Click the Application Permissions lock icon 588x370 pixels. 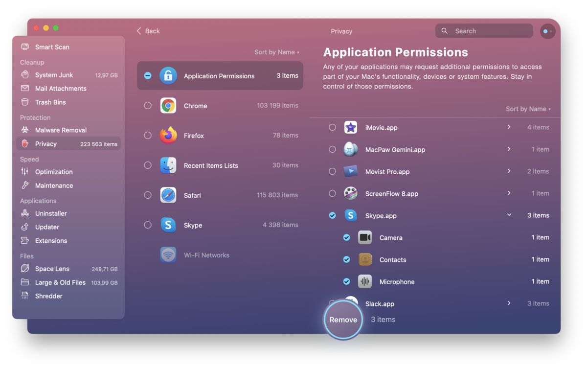[x=168, y=76]
